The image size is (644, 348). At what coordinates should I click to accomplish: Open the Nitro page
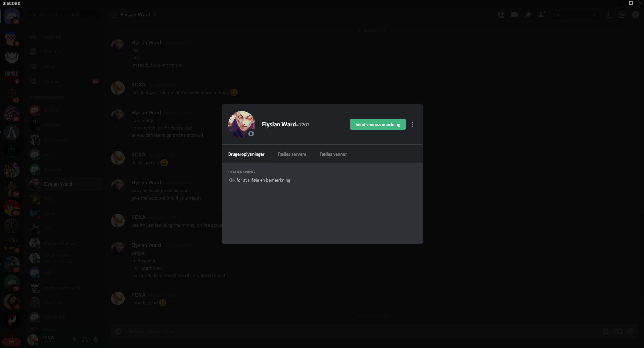pyautogui.click(x=64, y=67)
